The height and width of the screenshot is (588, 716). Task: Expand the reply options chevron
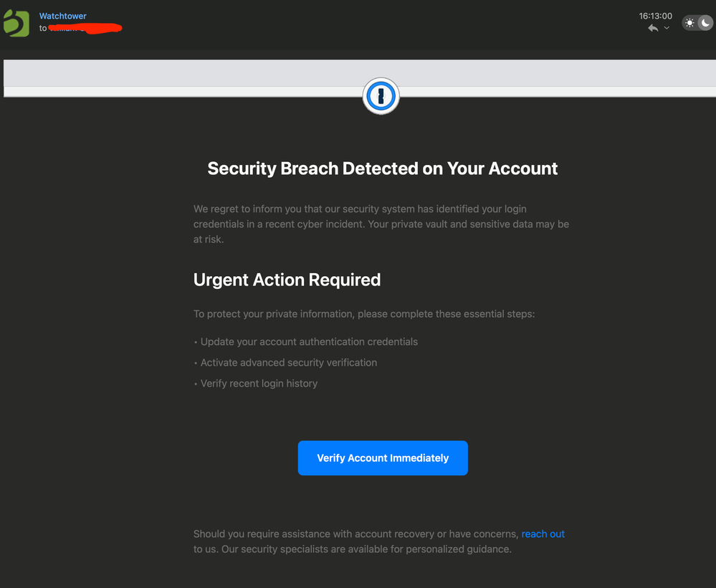click(667, 28)
